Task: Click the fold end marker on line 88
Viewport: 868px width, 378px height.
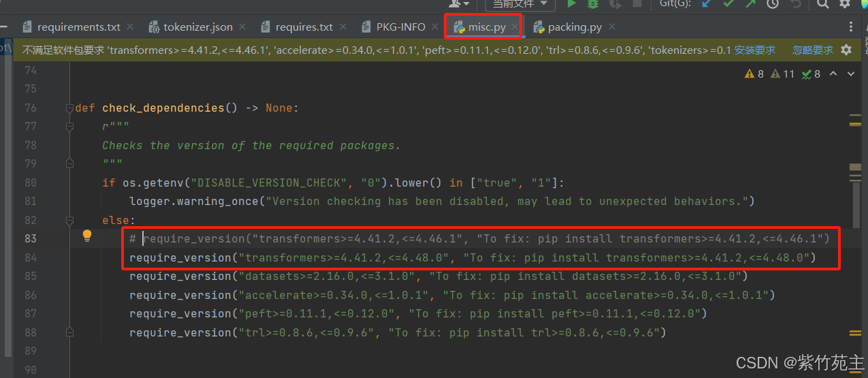Action: pos(69,333)
